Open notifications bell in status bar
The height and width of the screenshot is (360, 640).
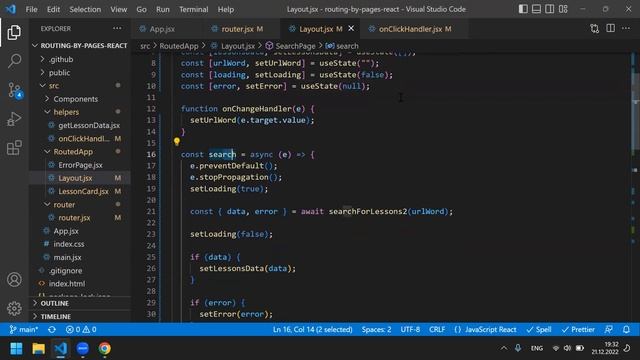click(x=626, y=329)
